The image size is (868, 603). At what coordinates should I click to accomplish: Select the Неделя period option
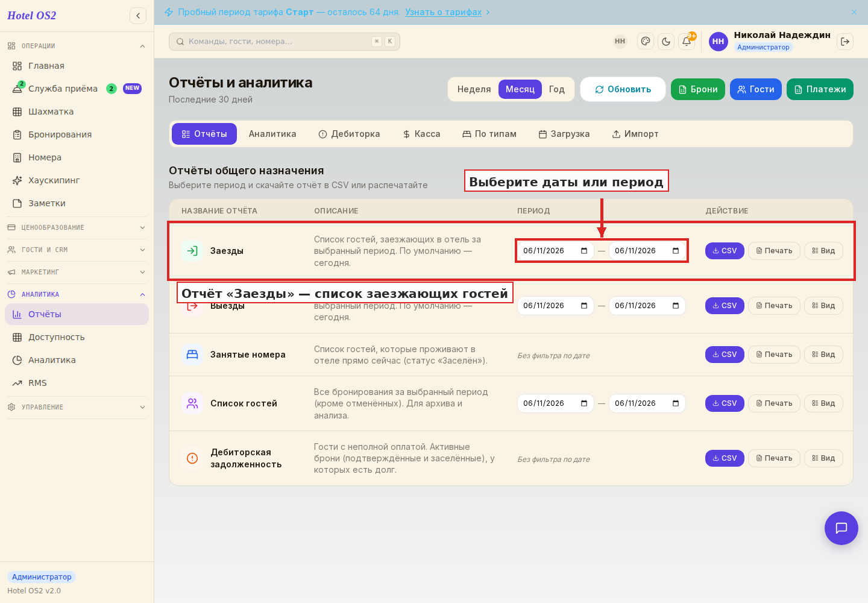(x=474, y=89)
